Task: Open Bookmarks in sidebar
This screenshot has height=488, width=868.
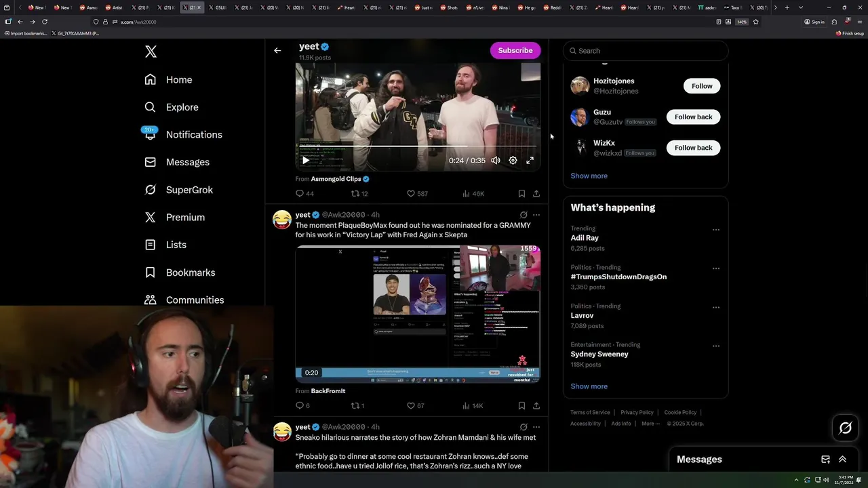Action: point(180,272)
